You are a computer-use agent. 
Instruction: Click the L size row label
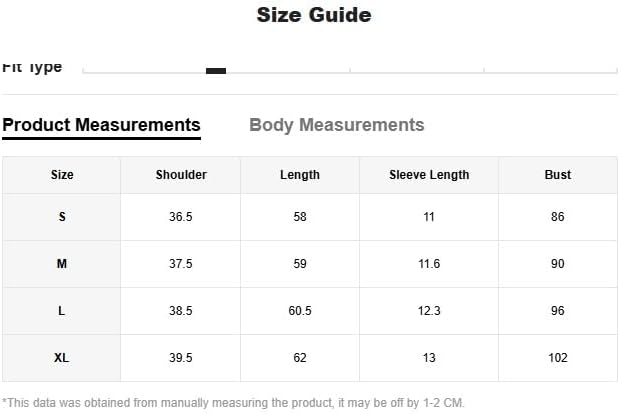click(x=62, y=311)
